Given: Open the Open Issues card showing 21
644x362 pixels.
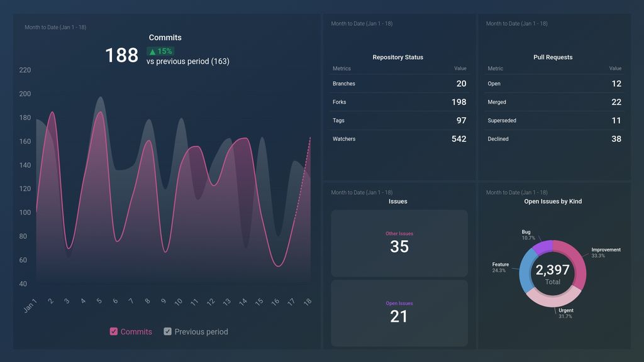Looking at the screenshot, I should (x=399, y=313).
